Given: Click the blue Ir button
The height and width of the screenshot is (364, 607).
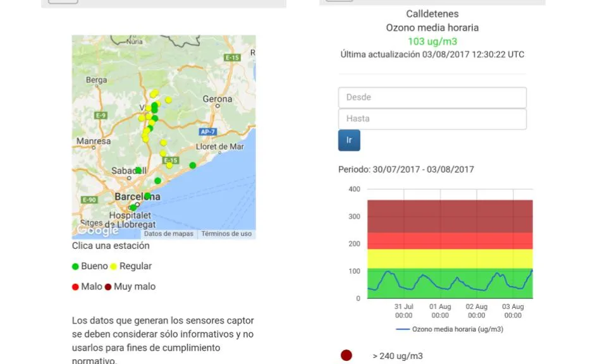Looking at the screenshot, I should pos(349,140).
